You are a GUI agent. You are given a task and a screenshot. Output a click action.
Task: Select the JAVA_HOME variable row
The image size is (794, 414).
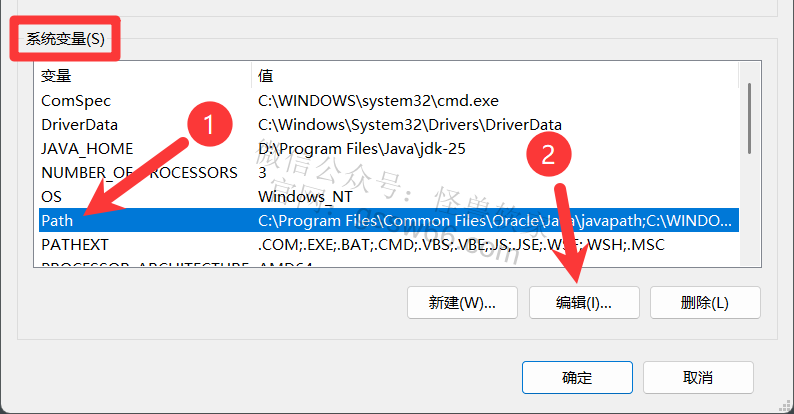click(389, 149)
